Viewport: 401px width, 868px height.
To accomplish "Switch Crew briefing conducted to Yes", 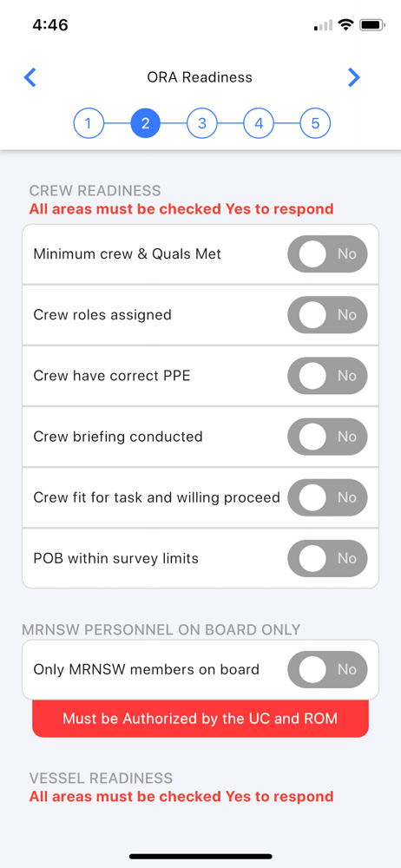I will click(x=327, y=437).
